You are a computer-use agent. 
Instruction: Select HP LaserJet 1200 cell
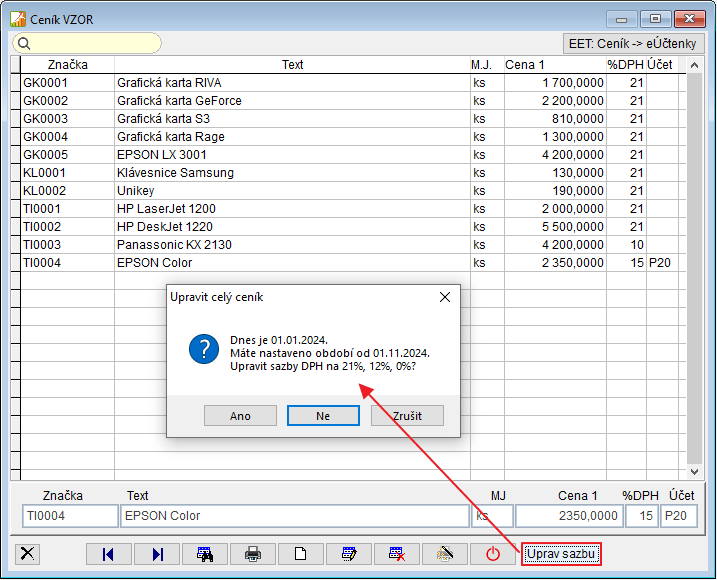coord(293,209)
